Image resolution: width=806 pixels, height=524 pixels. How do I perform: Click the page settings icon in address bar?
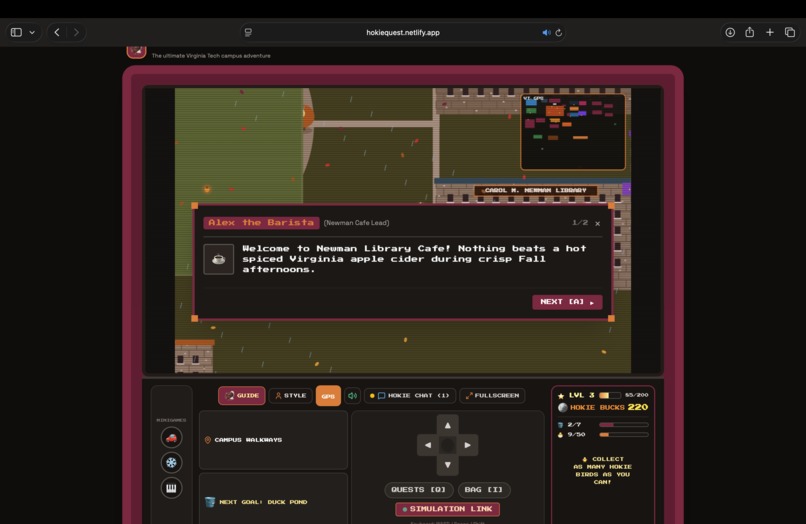pos(248,32)
